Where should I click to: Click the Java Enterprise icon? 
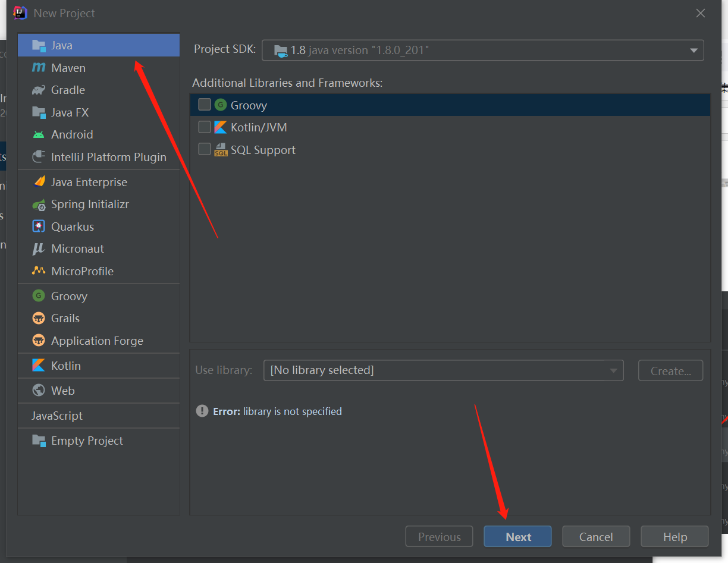pyautogui.click(x=39, y=182)
